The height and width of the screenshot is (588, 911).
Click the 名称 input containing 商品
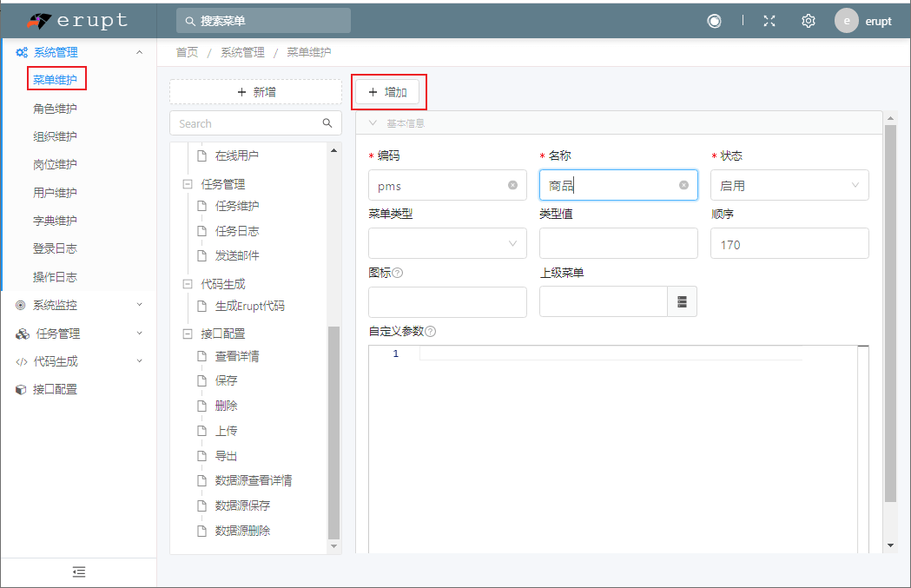618,185
